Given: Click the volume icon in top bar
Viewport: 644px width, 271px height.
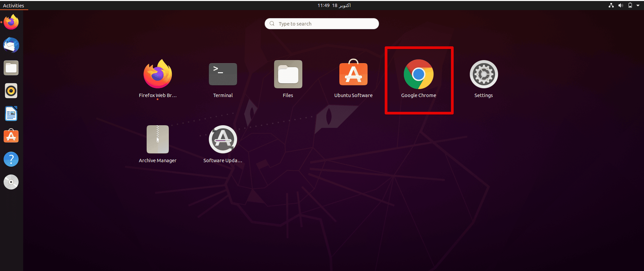Looking at the screenshot, I should (x=620, y=5).
